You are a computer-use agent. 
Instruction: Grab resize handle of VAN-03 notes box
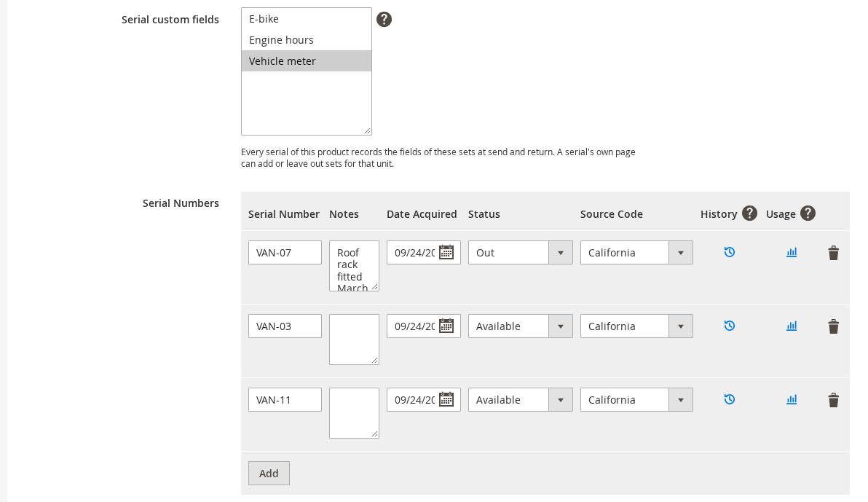tap(375, 361)
